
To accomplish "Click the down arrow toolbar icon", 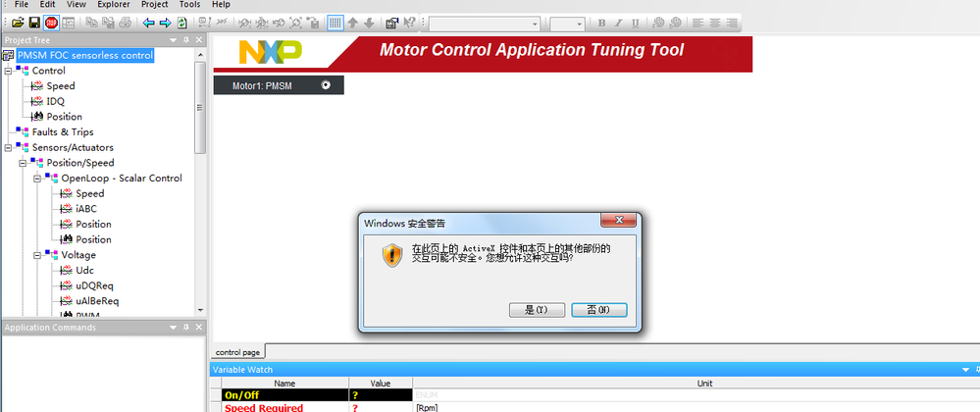I will [x=369, y=24].
